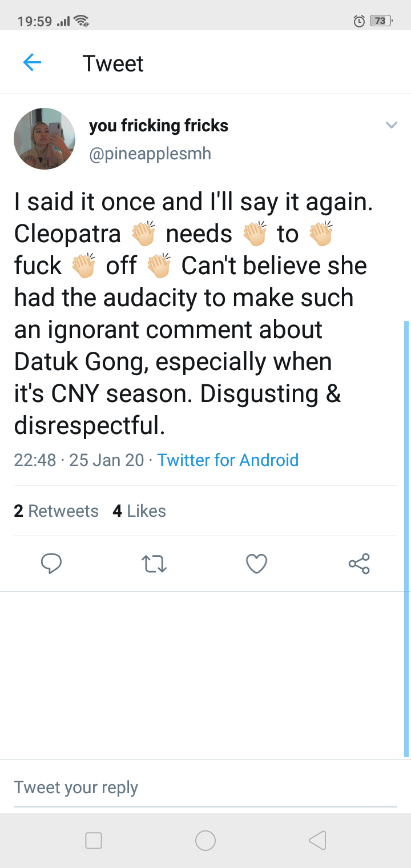Image resolution: width=411 pixels, height=868 pixels.
Task: Open the profile picture thumbnail
Action: pyautogui.click(x=45, y=139)
